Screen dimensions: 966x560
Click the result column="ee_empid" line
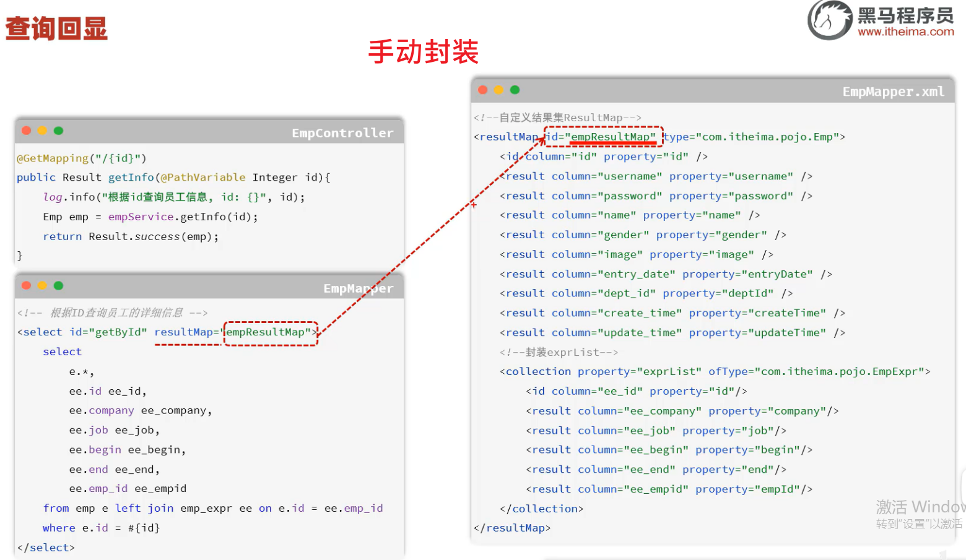coord(669,489)
